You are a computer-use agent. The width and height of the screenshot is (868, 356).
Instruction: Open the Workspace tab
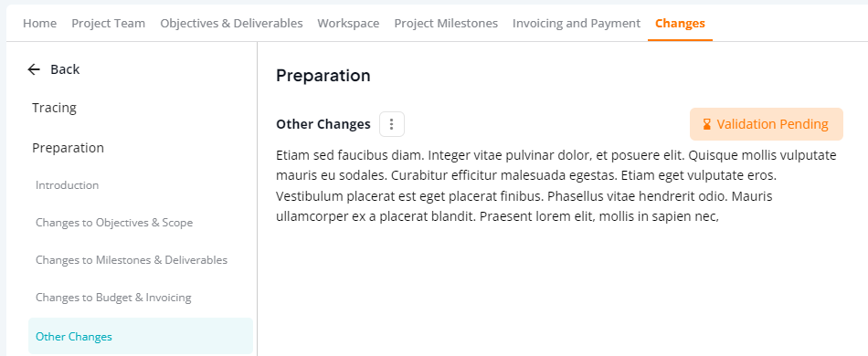pyautogui.click(x=348, y=23)
